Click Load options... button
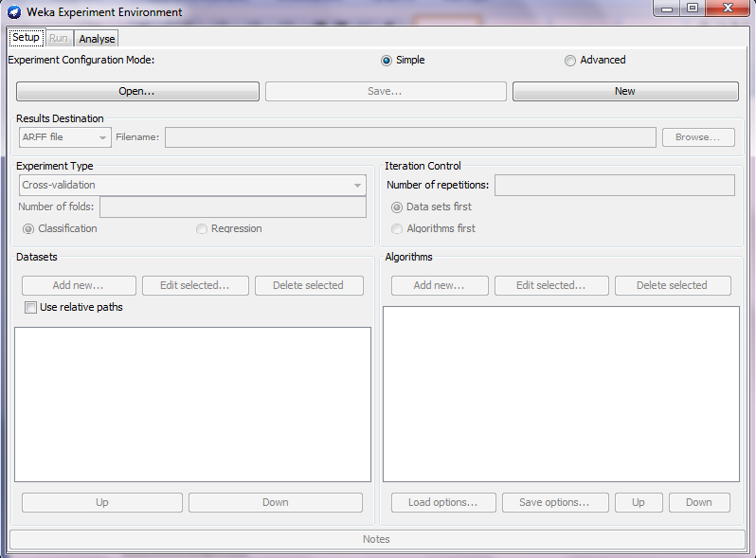The width and height of the screenshot is (756, 558). pos(443,502)
